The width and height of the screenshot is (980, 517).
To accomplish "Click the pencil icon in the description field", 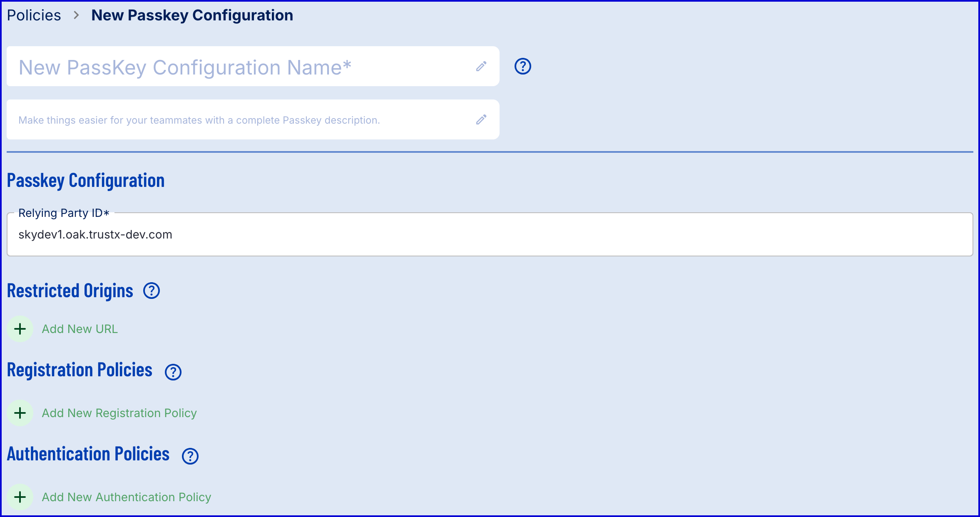I will tap(481, 120).
